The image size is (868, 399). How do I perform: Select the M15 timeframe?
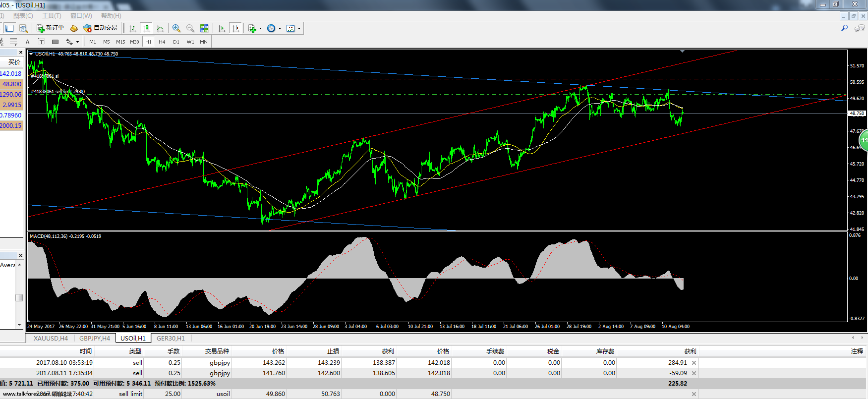tap(120, 42)
